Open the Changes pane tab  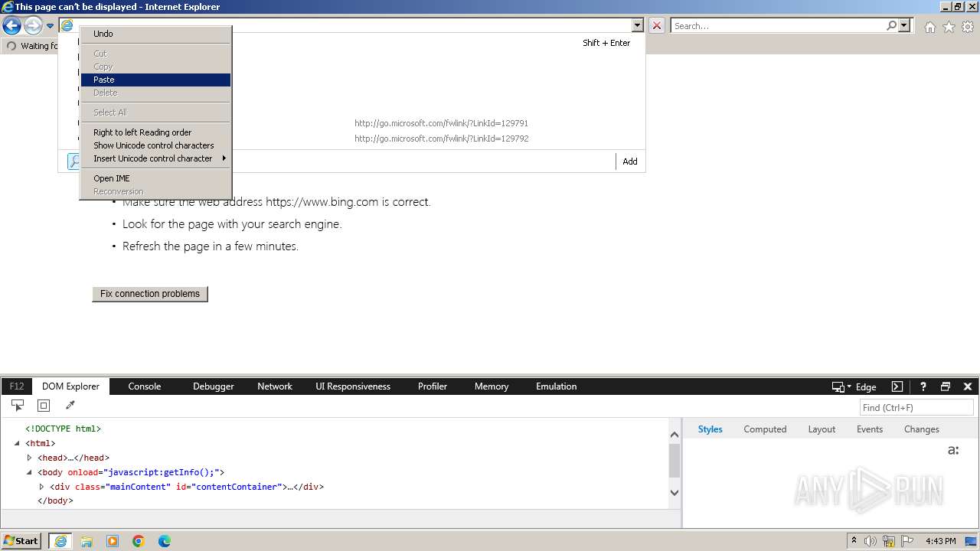point(921,429)
